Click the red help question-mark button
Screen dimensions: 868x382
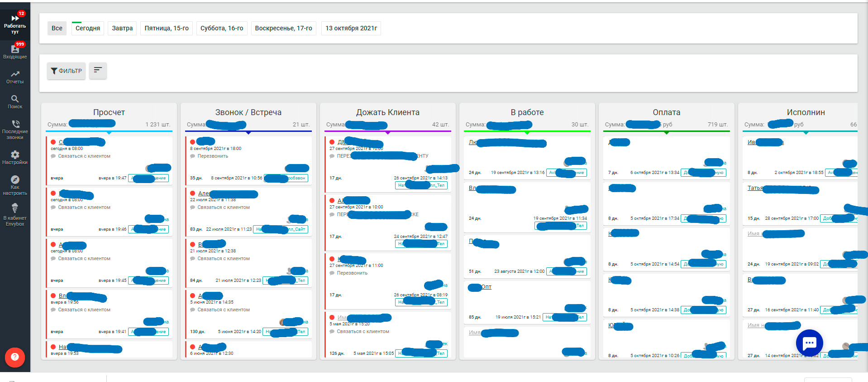[15, 357]
